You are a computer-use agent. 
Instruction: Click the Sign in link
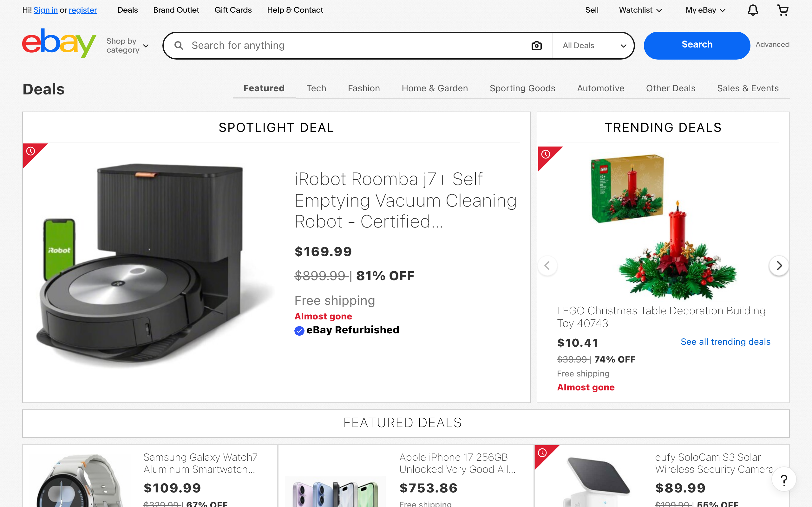coord(46,10)
